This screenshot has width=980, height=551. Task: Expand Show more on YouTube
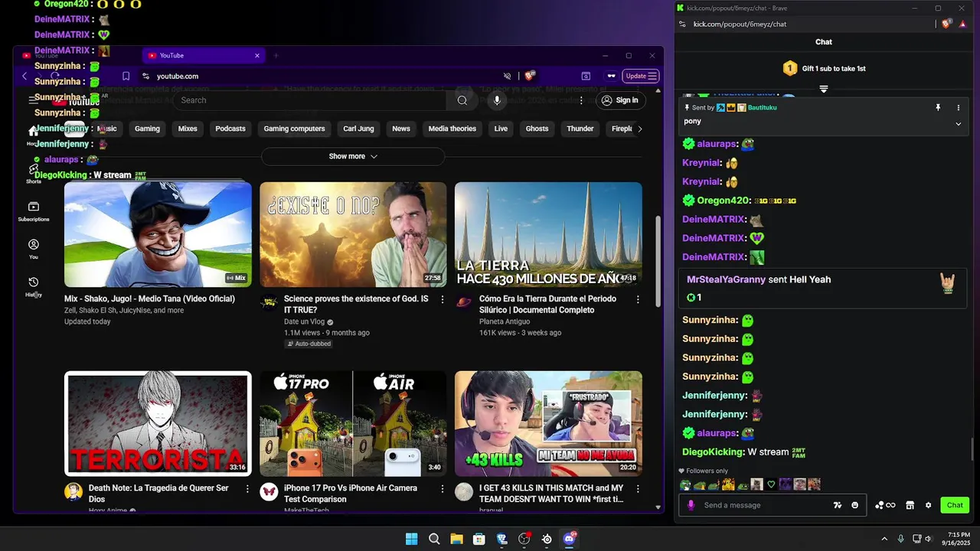point(353,156)
